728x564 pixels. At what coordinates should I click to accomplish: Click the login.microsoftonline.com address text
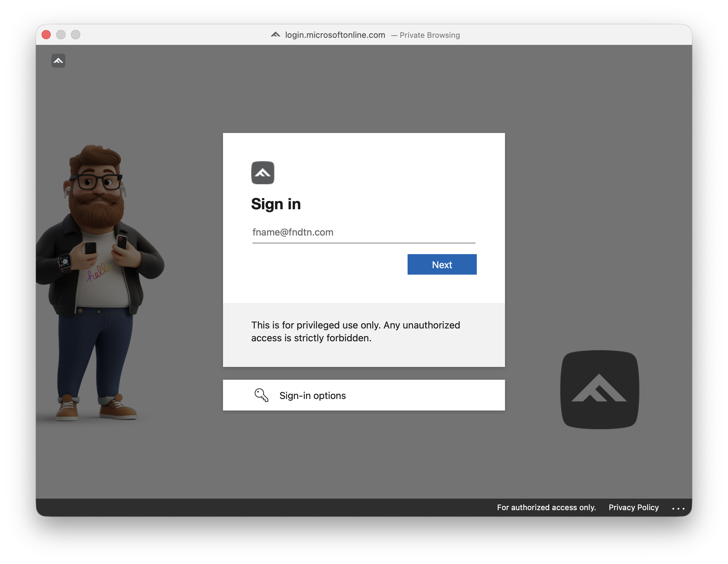pyautogui.click(x=335, y=35)
